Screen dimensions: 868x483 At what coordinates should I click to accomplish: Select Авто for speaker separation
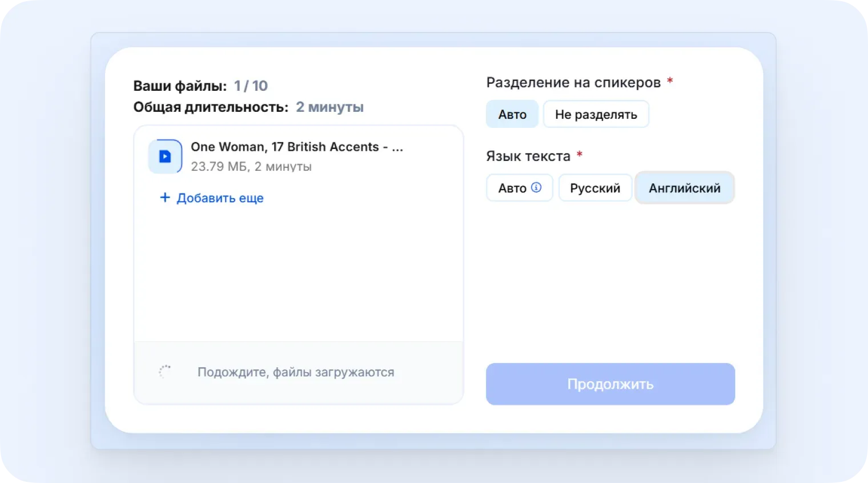[512, 114]
